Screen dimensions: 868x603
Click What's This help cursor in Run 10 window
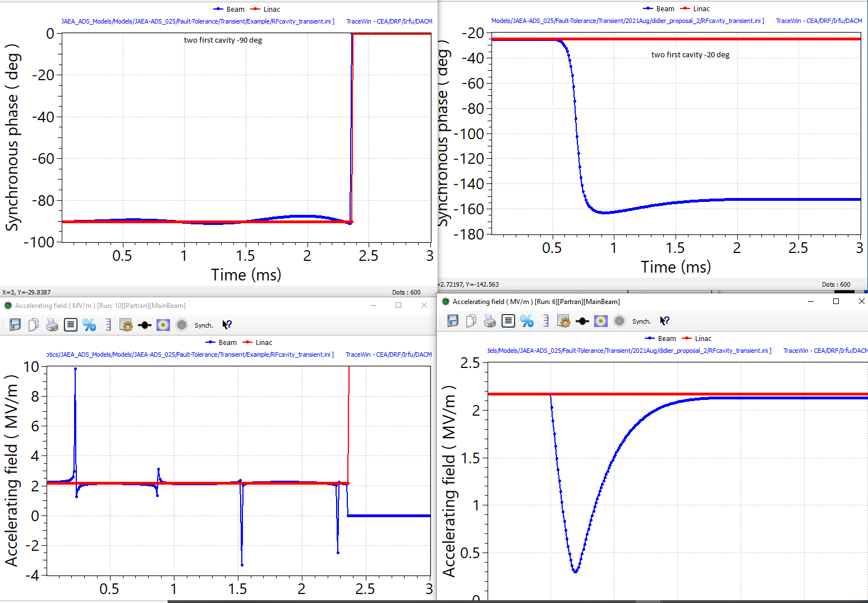click(227, 325)
